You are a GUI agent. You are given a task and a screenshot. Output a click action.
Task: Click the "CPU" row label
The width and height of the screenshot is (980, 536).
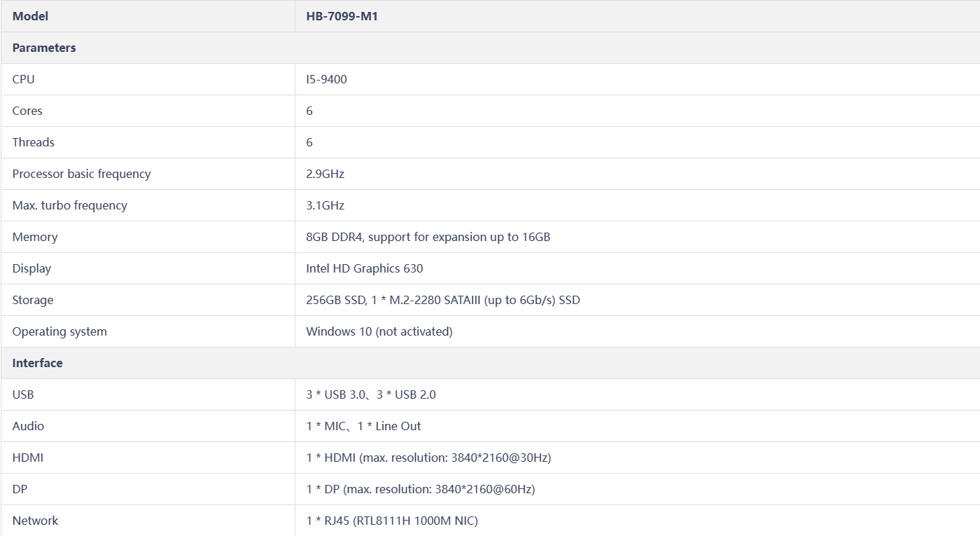point(23,79)
